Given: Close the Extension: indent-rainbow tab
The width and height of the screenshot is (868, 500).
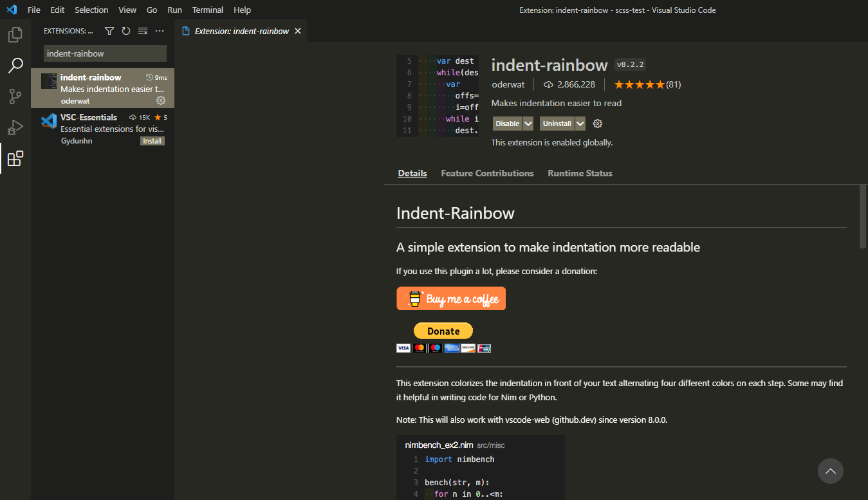Looking at the screenshot, I should [297, 31].
